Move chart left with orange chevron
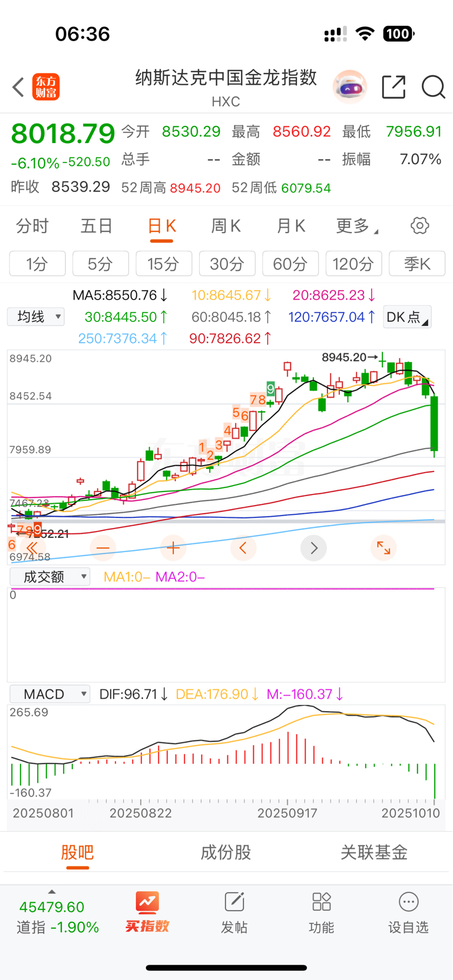This screenshot has height=980, width=453. point(243,548)
